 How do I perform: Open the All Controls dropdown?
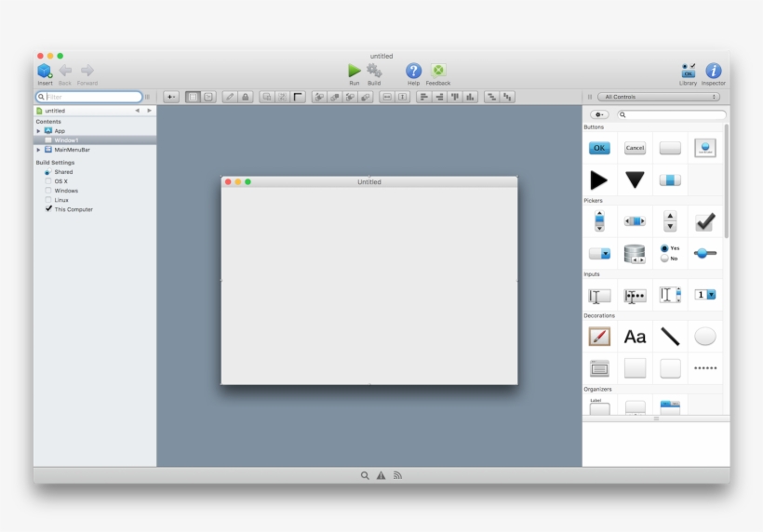(660, 97)
